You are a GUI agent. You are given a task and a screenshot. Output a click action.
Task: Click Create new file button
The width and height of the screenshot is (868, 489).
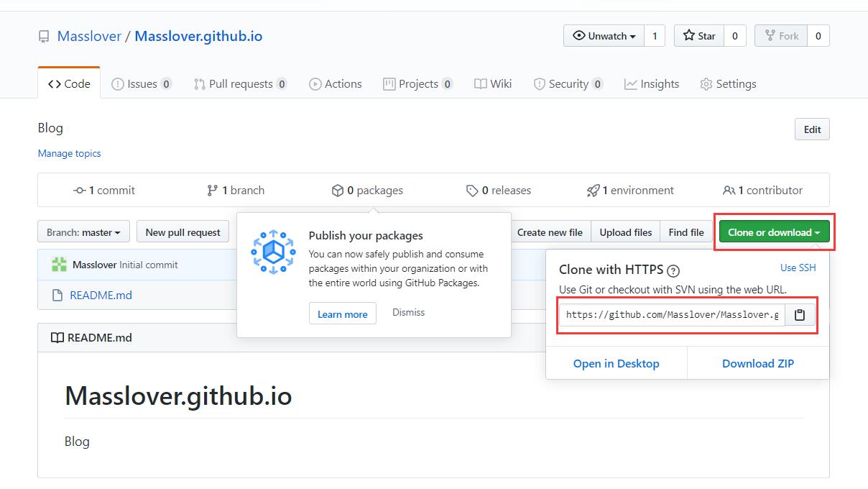pos(550,232)
